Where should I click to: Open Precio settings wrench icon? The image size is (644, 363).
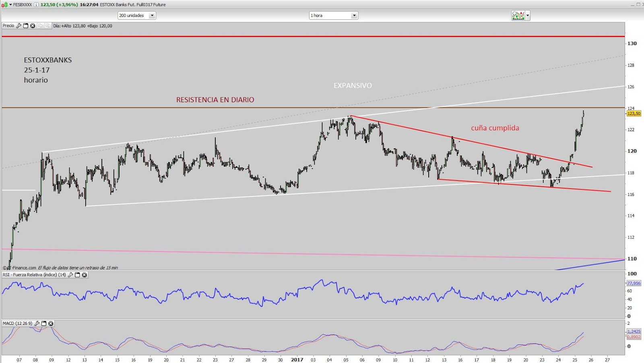point(19,26)
